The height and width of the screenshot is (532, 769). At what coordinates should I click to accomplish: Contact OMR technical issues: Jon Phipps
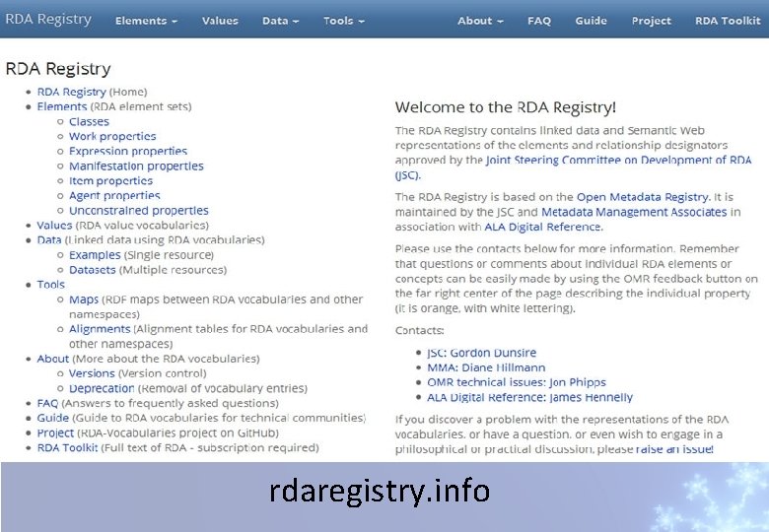tap(517, 382)
